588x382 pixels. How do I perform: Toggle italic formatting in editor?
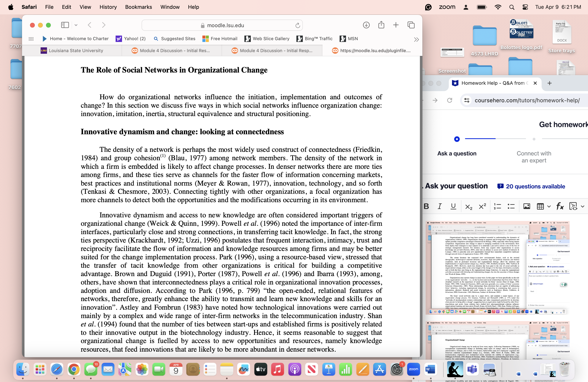440,206
